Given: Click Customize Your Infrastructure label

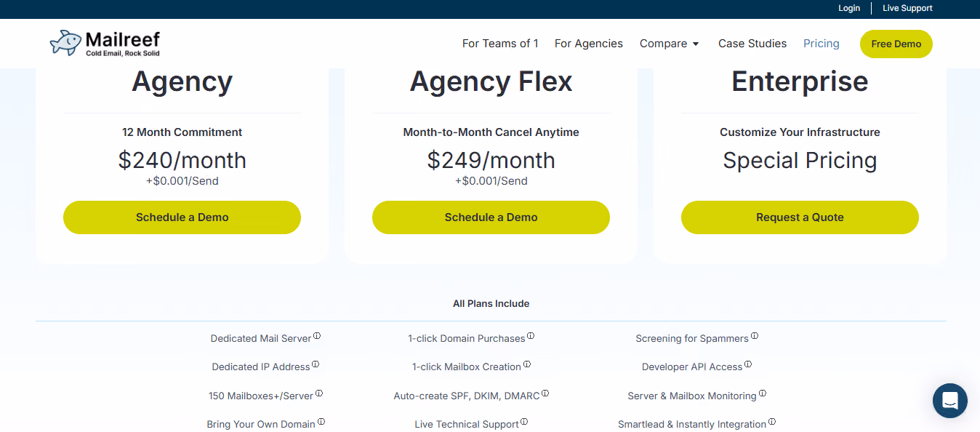Looking at the screenshot, I should tap(800, 132).
